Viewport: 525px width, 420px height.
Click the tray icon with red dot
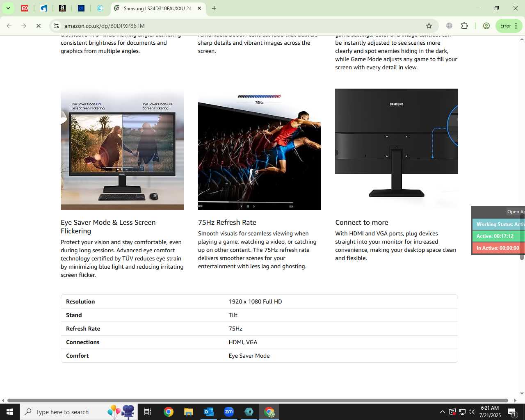coord(452,412)
